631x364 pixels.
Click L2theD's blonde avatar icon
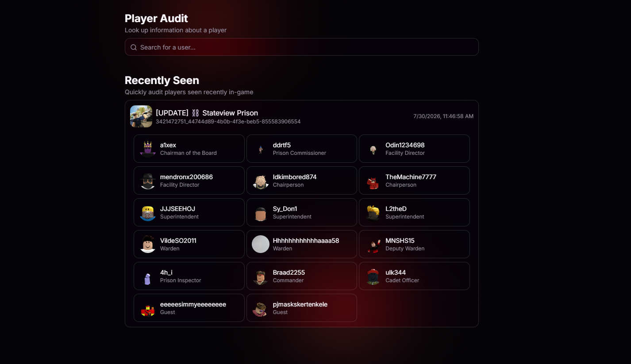tap(373, 212)
